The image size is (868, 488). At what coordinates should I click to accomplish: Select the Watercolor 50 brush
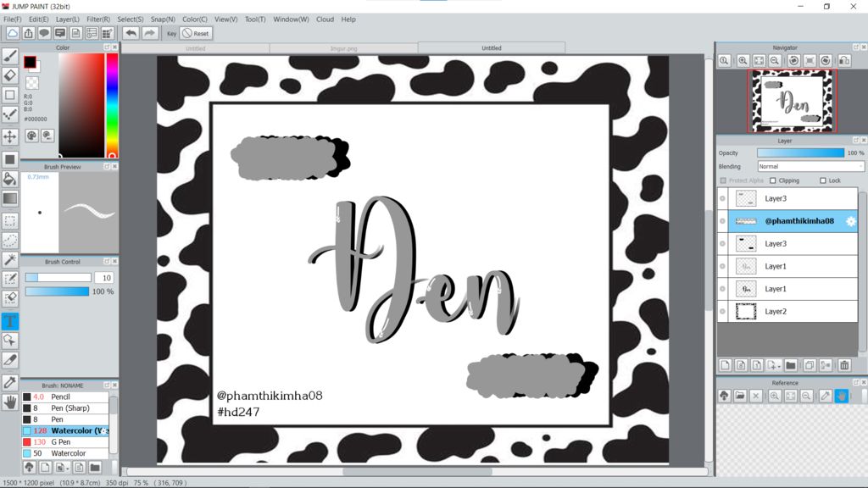coord(65,453)
